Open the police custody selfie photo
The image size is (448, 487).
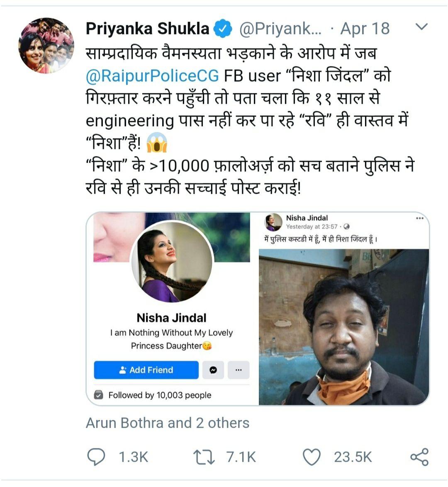click(x=343, y=327)
